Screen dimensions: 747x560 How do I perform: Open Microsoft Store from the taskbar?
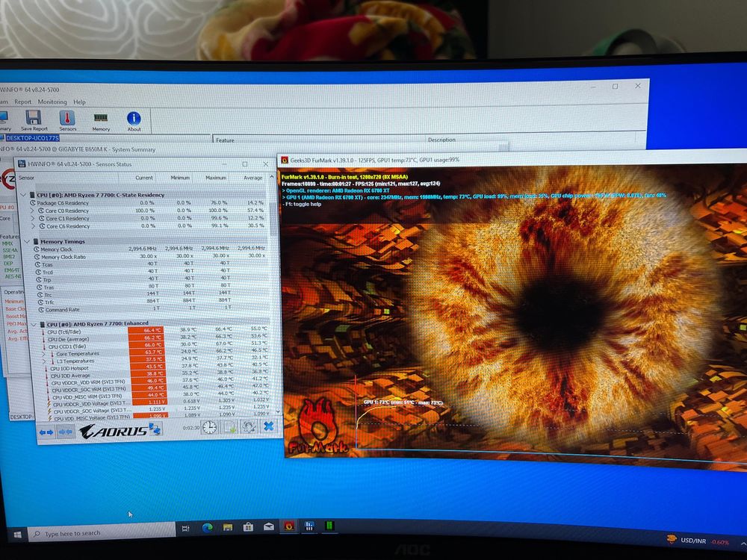pos(248,526)
